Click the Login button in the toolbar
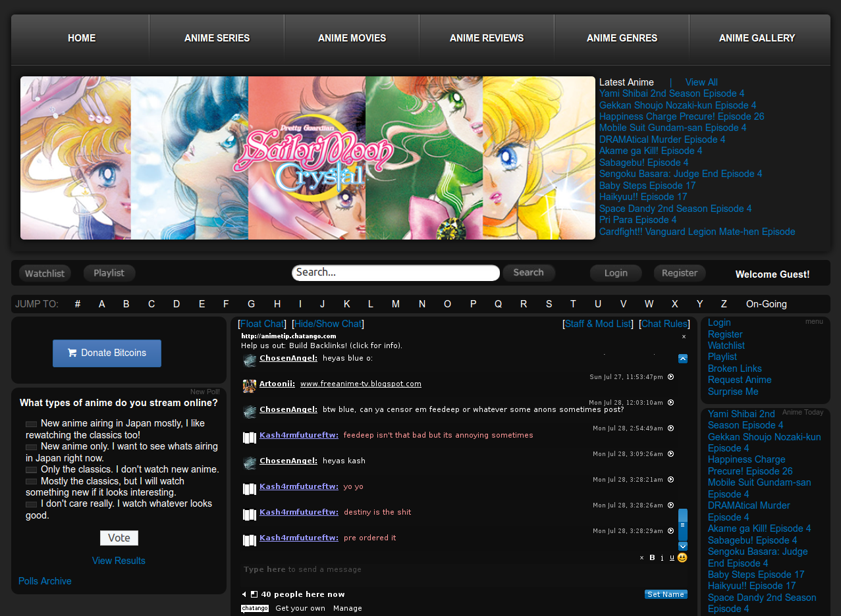 coord(616,273)
